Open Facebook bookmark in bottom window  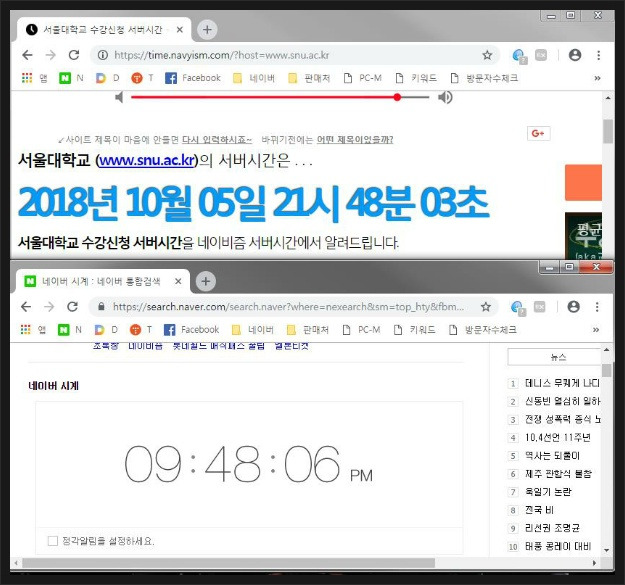tap(192, 330)
